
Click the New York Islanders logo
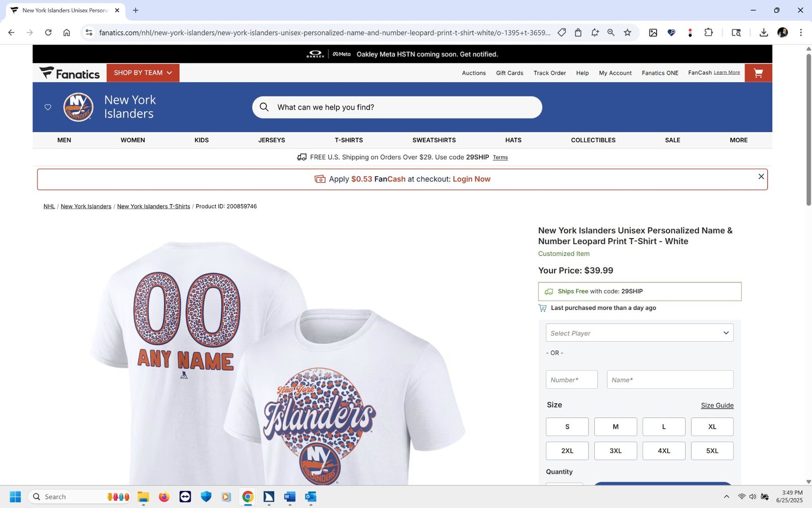(78, 107)
